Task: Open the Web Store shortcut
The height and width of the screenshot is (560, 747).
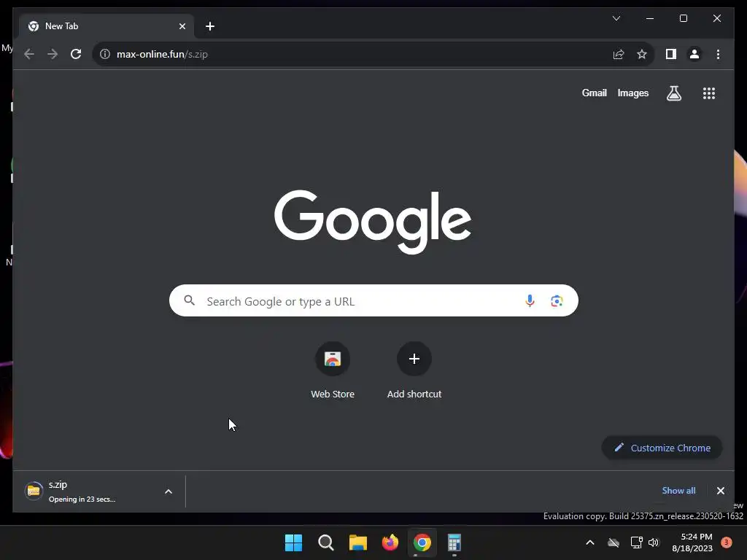Action: tap(333, 370)
